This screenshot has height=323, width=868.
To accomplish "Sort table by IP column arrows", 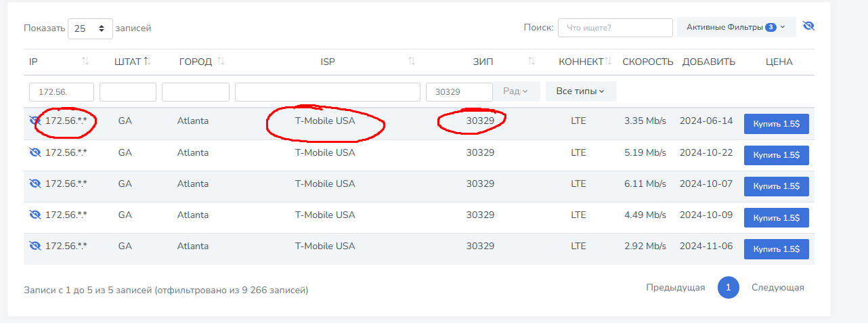I will pos(85,62).
